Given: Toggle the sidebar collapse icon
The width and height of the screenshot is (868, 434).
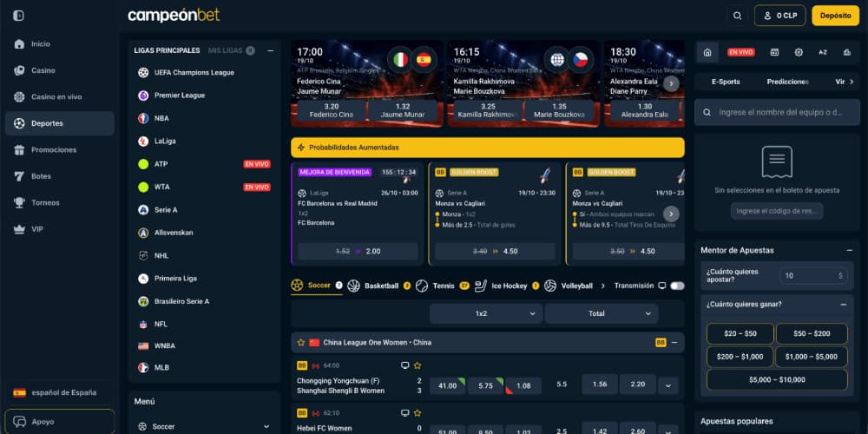Looking at the screenshot, I should 18,16.
